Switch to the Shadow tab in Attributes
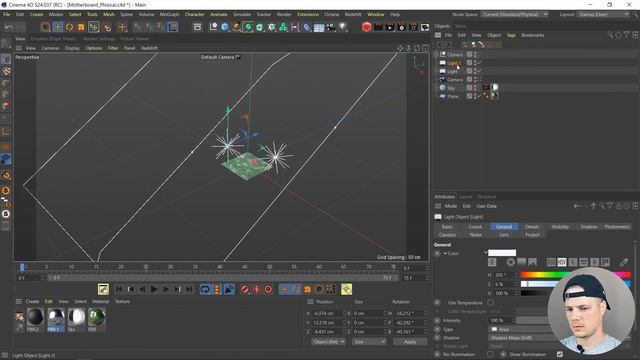640x360 pixels. point(589,227)
